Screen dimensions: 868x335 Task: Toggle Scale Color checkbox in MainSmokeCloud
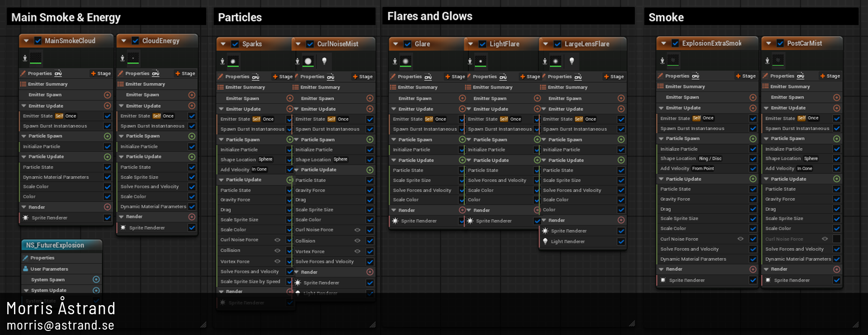[x=108, y=187]
